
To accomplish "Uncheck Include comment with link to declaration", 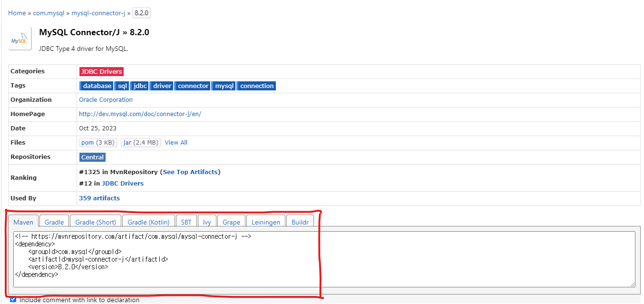I will click(x=13, y=299).
